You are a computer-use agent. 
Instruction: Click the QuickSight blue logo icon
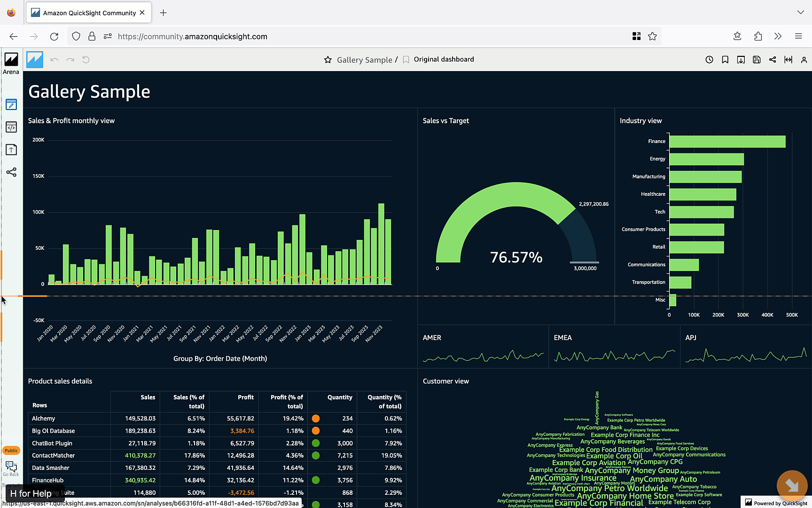[35, 60]
